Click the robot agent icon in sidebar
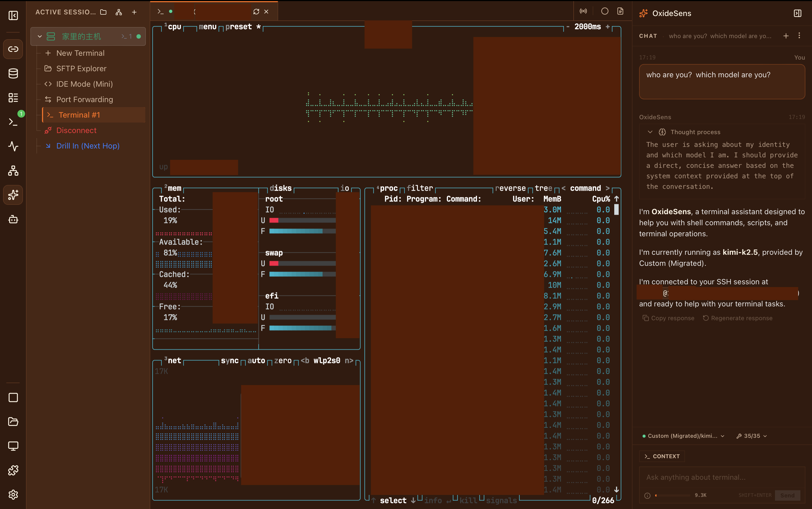 point(13,219)
